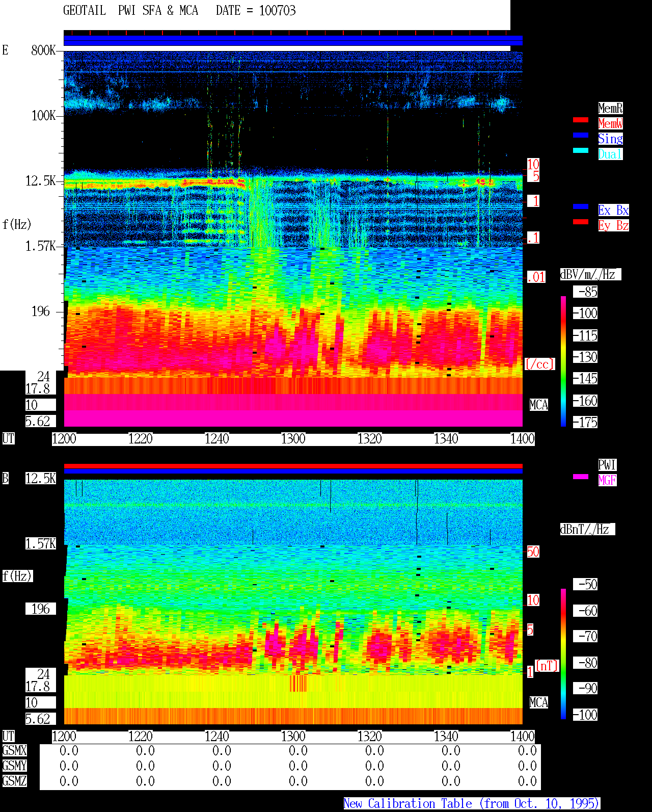The height and width of the screenshot is (812, 652).
Task: Click the magenta MGF legend swatch
Action: [581, 477]
